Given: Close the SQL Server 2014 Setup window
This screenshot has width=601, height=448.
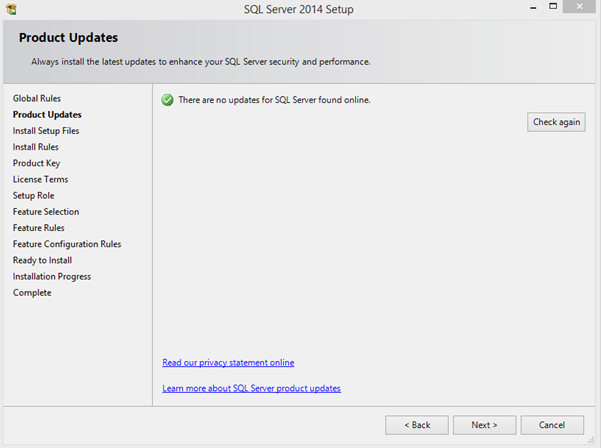Looking at the screenshot, I should tap(579, 7).
